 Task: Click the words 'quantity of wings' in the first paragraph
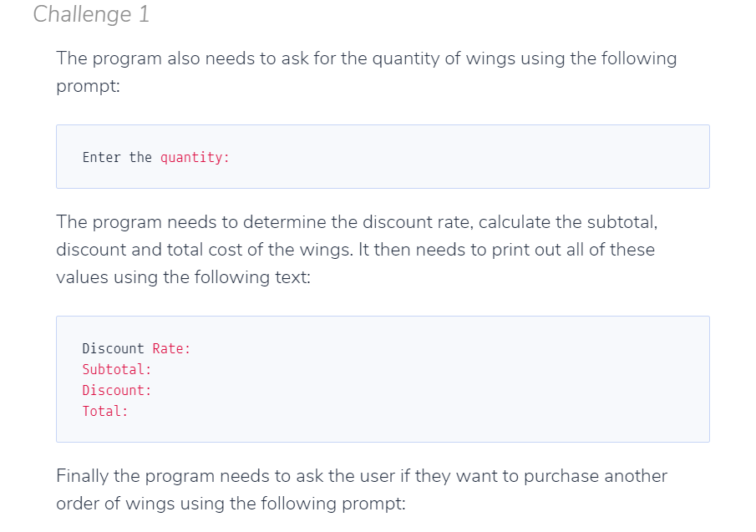(x=444, y=58)
